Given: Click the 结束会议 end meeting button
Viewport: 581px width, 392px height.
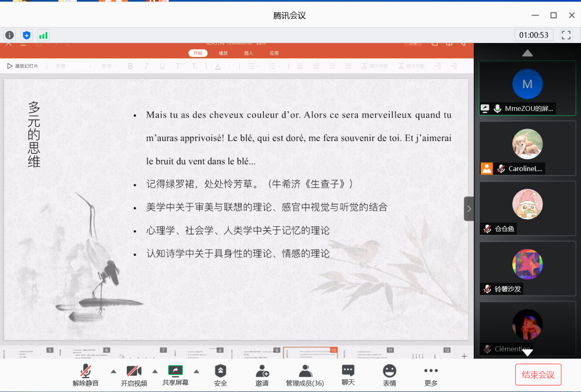Looking at the screenshot, I should (538, 375).
